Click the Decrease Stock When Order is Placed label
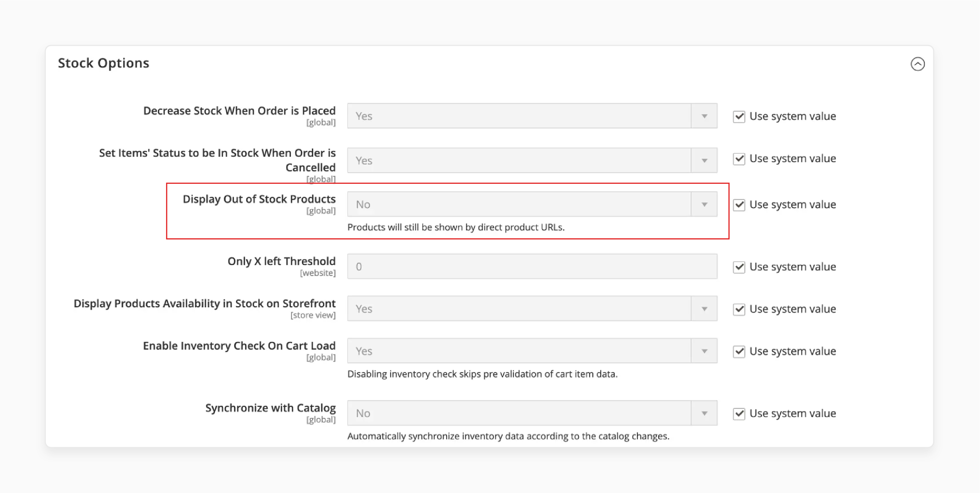Image resolution: width=980 pixels, height=493 pixels. [x=239, y=111]
